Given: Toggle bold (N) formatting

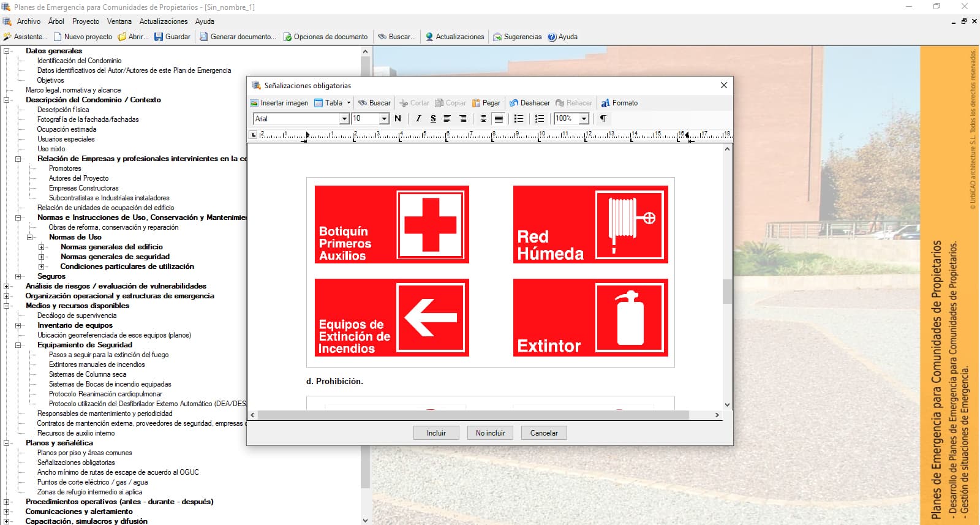Looking at the screenshot, I should point(398,119).
